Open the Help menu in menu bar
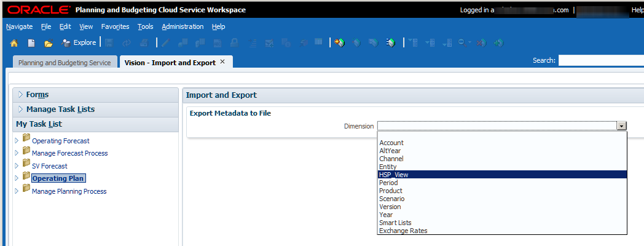Screen dimensions: 644x246 219,26
